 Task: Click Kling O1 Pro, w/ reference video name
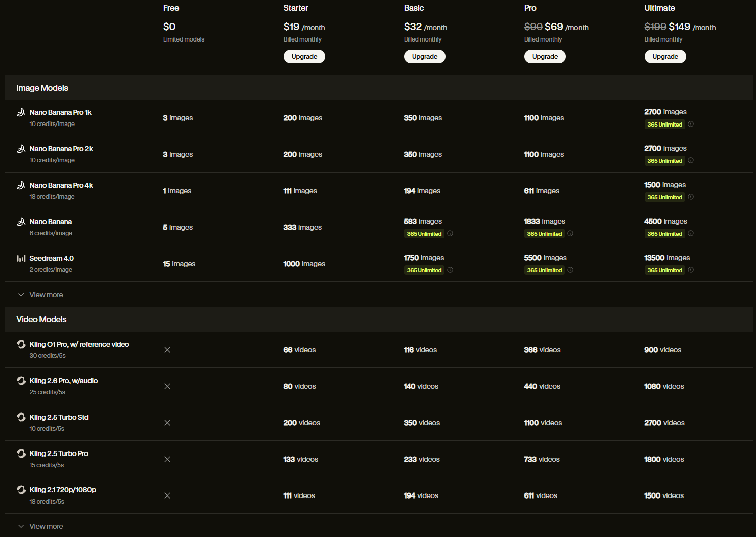[x=79, y=344]
